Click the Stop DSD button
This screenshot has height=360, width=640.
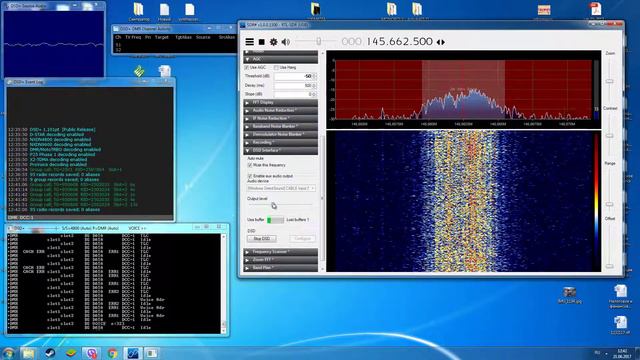click(x=262, y=238)
